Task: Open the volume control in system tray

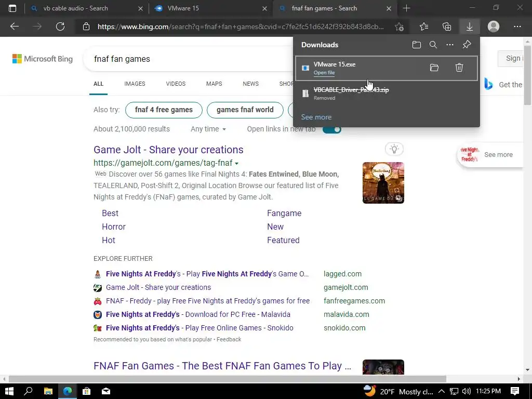Action: coord(467,392)
